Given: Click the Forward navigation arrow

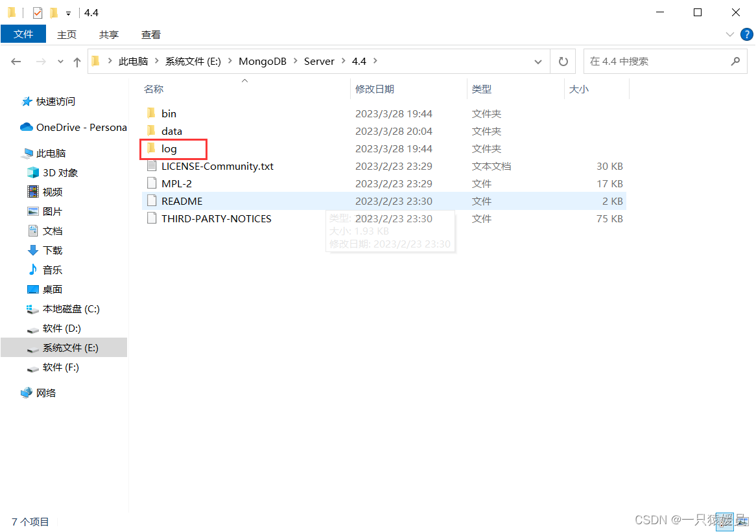Looking at the screenshot, I should pyautogui.click(x=41, y=61).
